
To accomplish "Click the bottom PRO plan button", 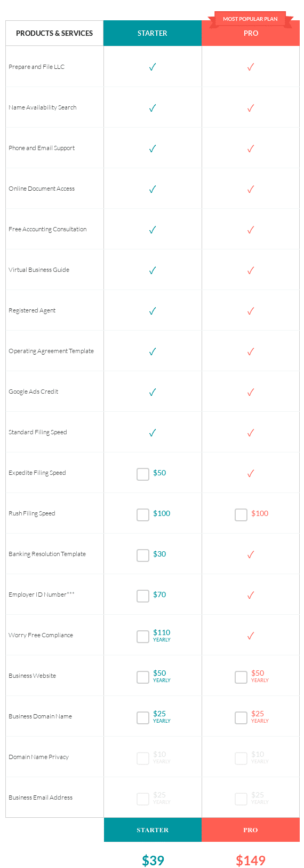I will click(251, 830).
